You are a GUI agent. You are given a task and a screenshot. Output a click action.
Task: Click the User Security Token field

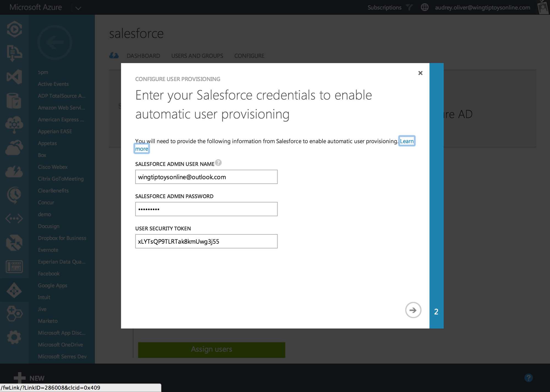[206, 241]
